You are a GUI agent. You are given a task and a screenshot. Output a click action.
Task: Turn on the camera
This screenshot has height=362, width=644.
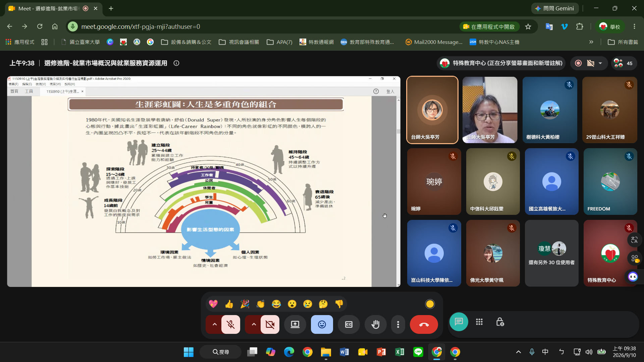click(270, 324)
